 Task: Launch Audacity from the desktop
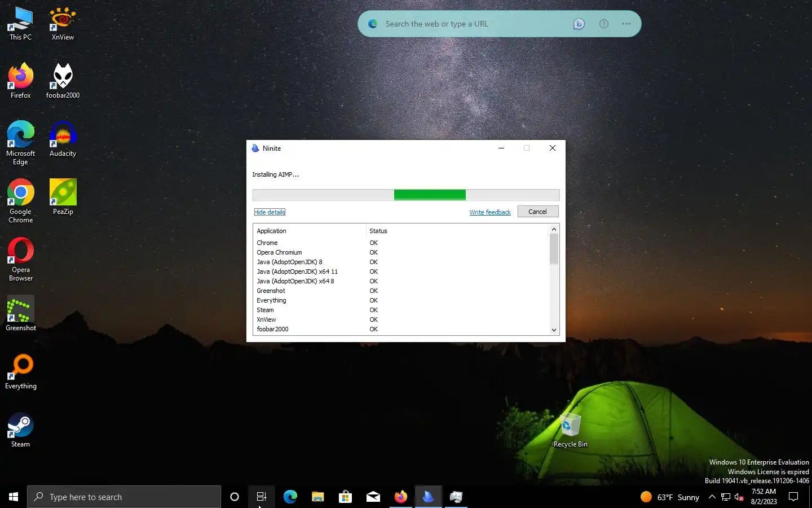(63, 139)
